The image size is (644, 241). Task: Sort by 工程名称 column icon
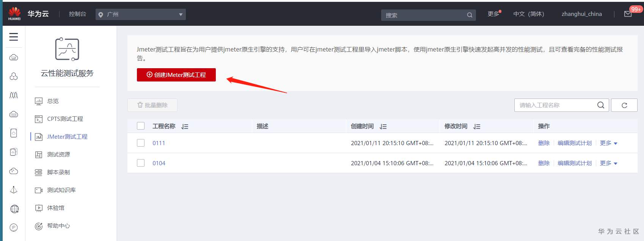[185, 127]
